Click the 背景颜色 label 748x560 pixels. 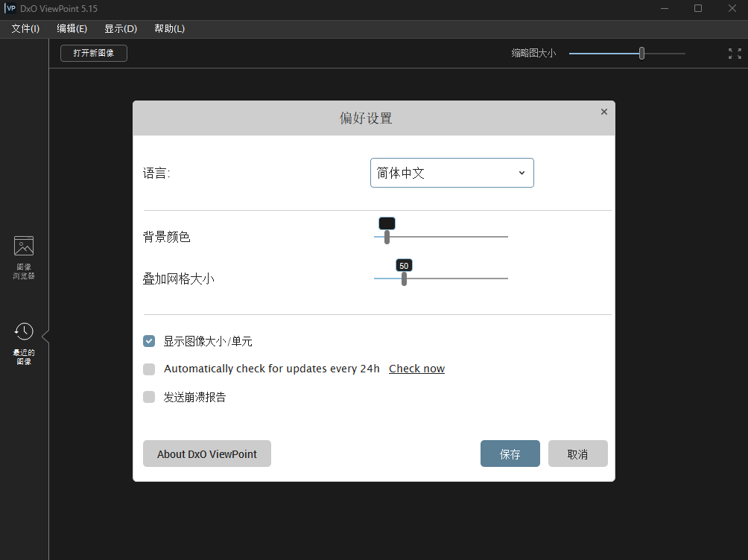[166, 237]
